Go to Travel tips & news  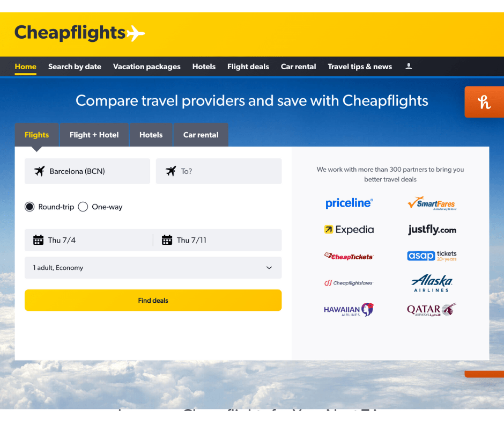coord(360,67)
